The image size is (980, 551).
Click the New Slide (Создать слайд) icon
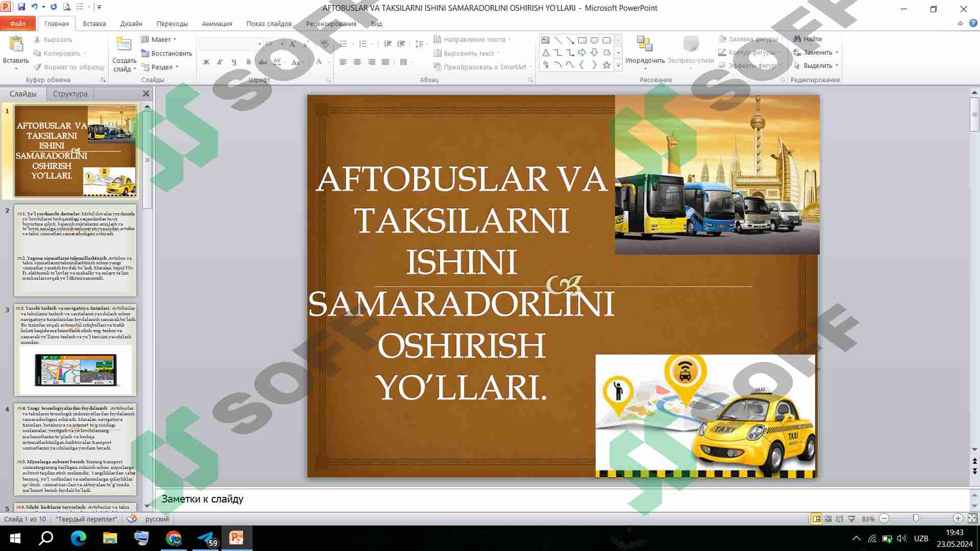(x=124, y=45)
